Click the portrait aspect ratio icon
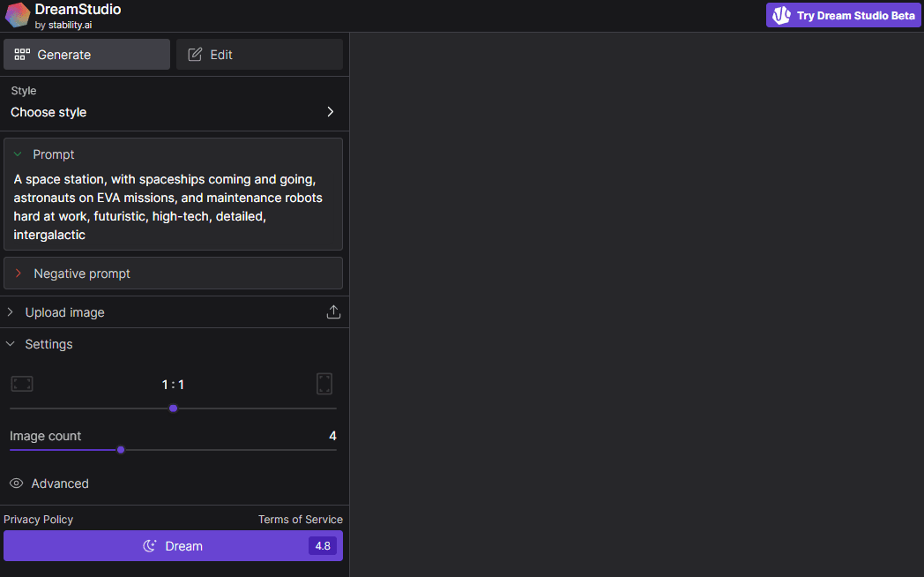 [x=324, y=384]
